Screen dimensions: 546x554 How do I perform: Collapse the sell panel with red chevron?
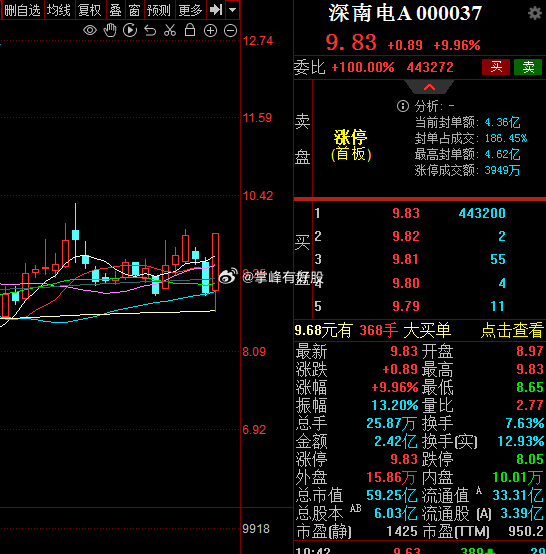tap(429, 87)
